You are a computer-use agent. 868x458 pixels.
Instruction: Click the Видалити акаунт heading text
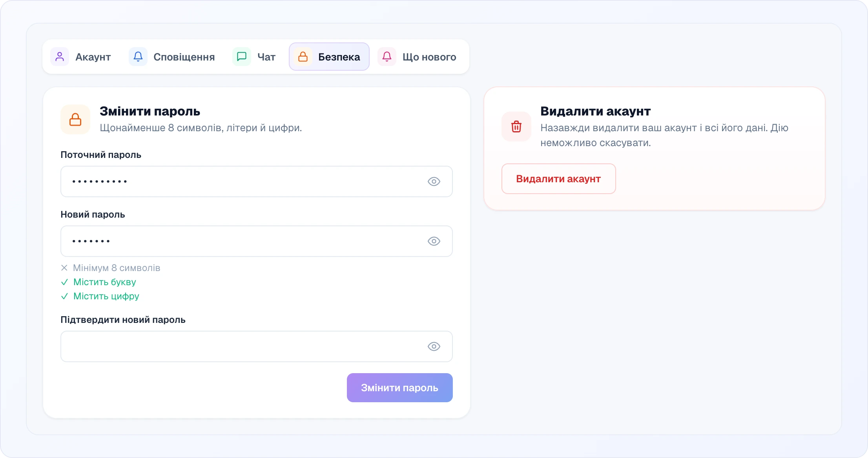point(596,111)
